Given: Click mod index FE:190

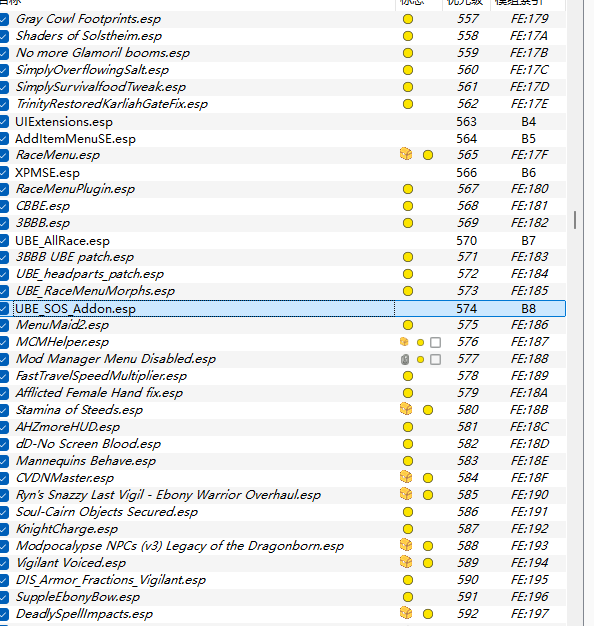Looking at the screenshot, I should pyautogui.click(x=529, y=495).
